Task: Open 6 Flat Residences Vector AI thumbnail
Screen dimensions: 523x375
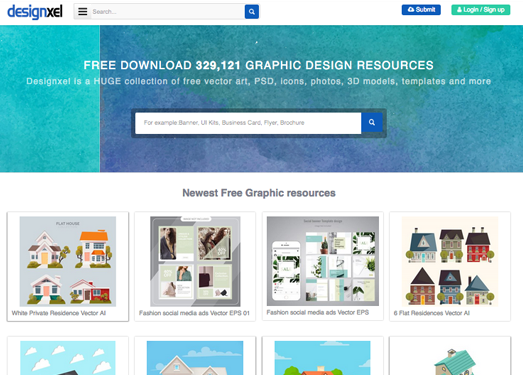Action: pos(450,261)
